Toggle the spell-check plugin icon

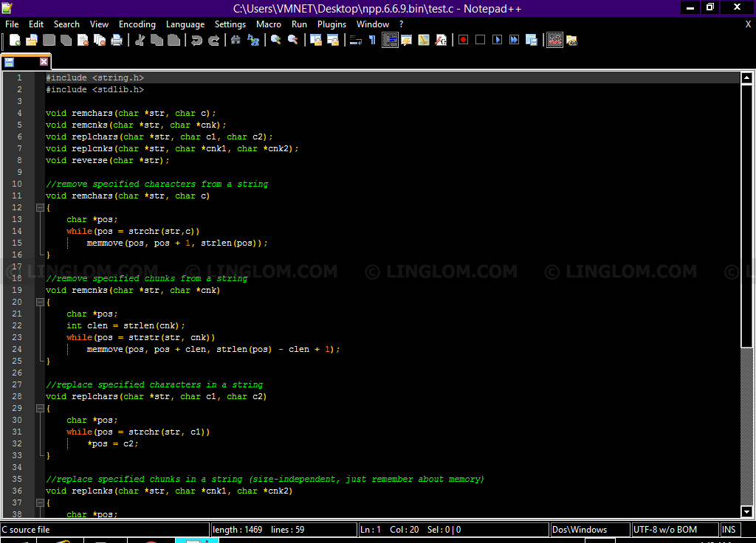pyautogui.click(x=554, y=41)
